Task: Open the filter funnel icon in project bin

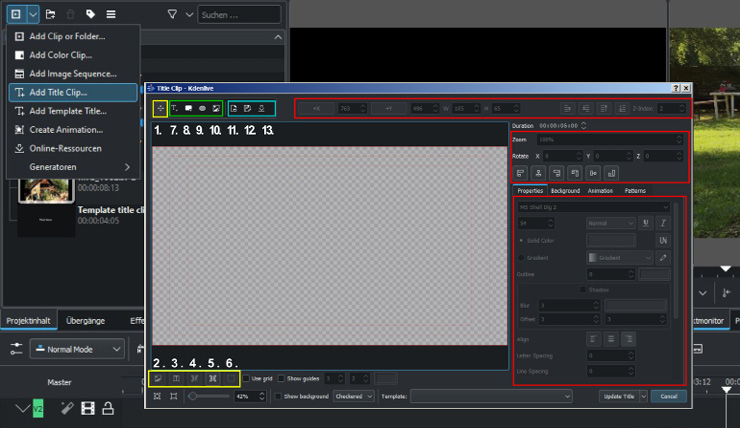Action: pyautogui.click(x=172, y=14)
